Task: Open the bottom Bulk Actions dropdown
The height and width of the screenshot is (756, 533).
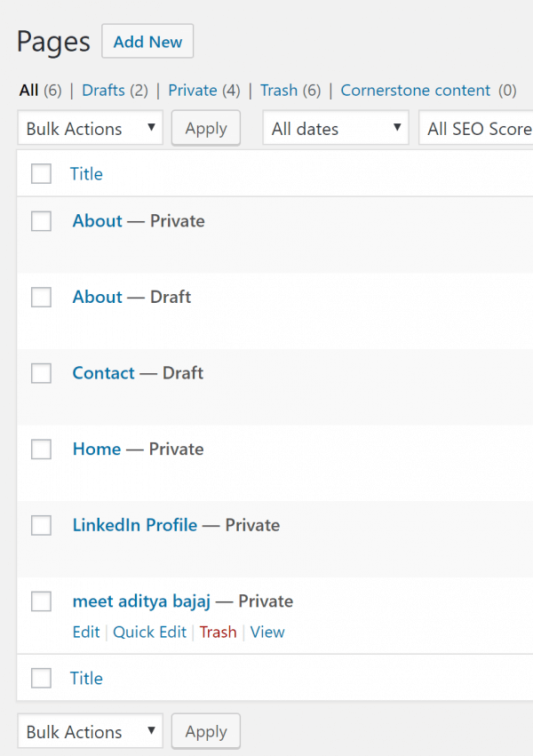Action: (90, 732)
